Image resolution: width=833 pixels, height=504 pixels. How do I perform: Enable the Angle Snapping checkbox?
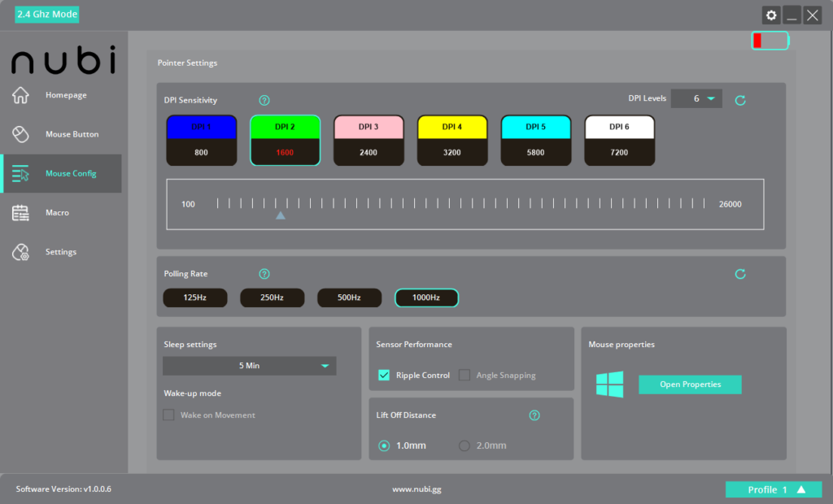[464, 375]
